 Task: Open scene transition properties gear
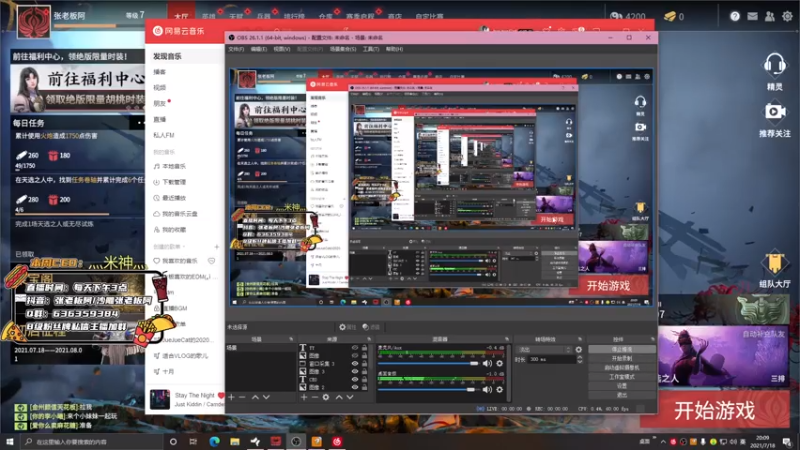(579, 349)
